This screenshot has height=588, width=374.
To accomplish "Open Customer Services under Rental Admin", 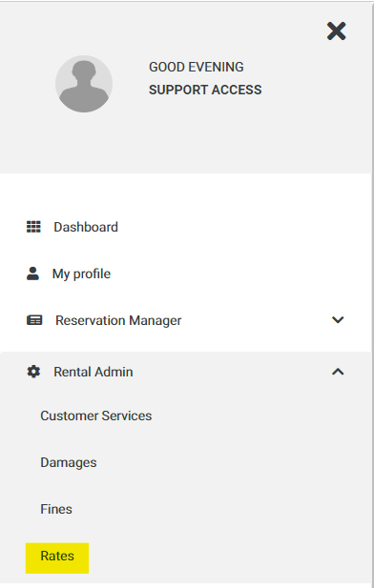I will [x=96, y=416].
